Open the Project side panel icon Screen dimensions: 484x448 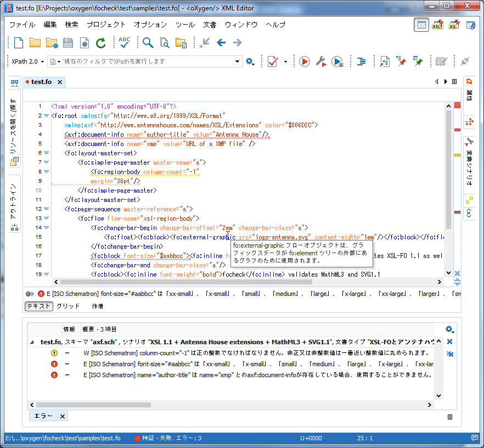click(x=14, y=83)
